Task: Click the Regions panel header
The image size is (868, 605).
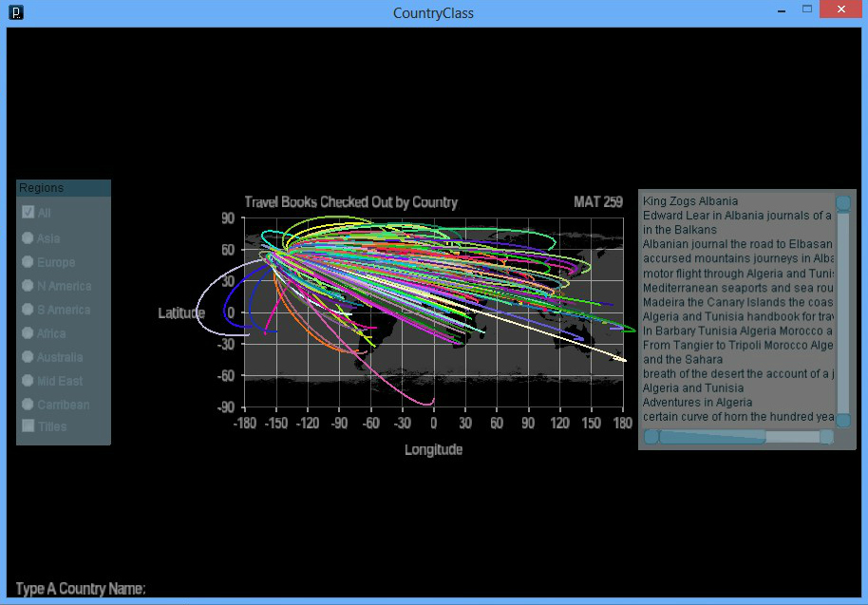Action: [63, 188]
